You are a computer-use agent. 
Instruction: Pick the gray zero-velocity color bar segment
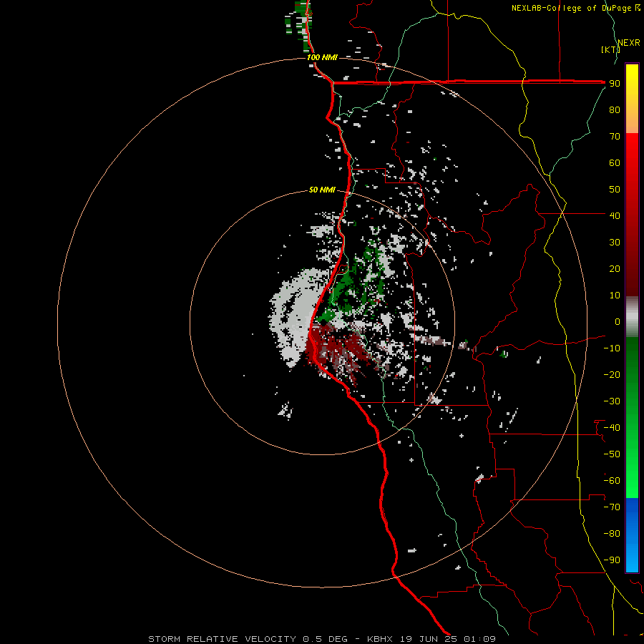[632, 317]
